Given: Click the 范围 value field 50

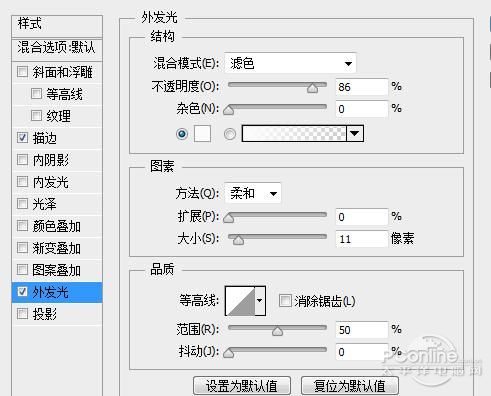Looking at the screenshot, I should 362,330.
